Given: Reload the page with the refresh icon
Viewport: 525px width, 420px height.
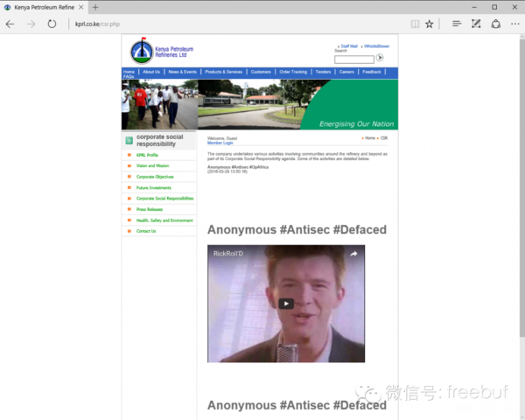Looking at the screenshot, I should [x=52, y=24].
